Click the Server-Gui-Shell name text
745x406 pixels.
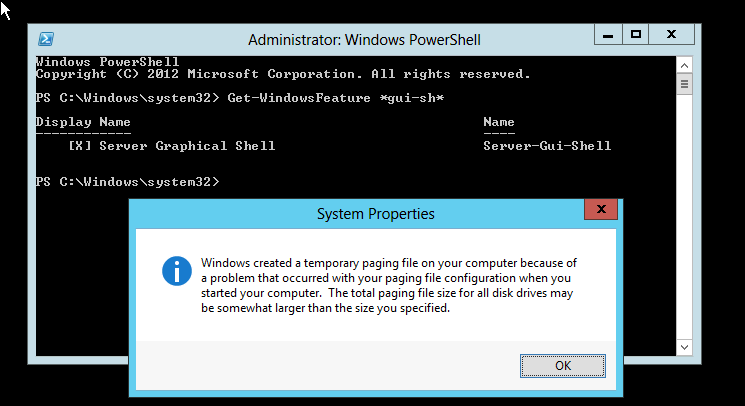[x=547, y=146]
